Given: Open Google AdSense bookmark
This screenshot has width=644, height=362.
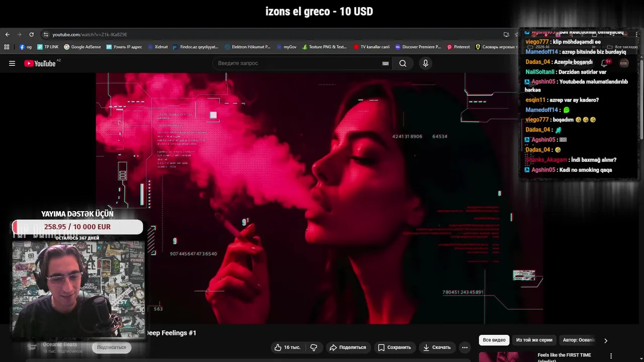Looking at the screenshot, I should click(83, 47).
